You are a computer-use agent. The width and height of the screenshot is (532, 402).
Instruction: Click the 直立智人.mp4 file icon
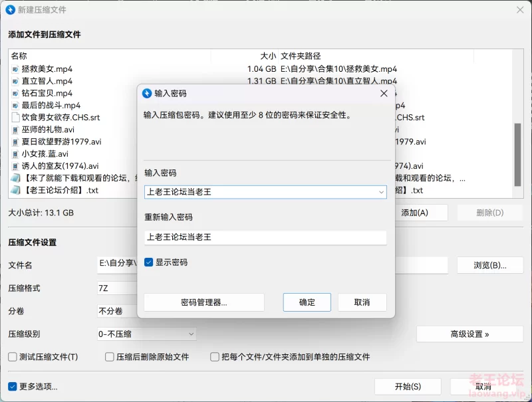click(15, 82)
